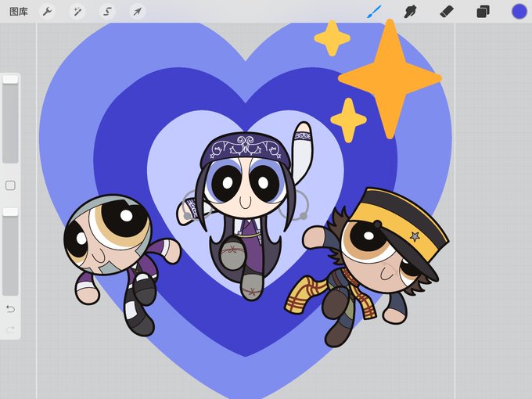Screen dimensions: 532x399
Task: Redo action using lower sidebar arrow
Action: pyautogui.click(x=10, y=329)
